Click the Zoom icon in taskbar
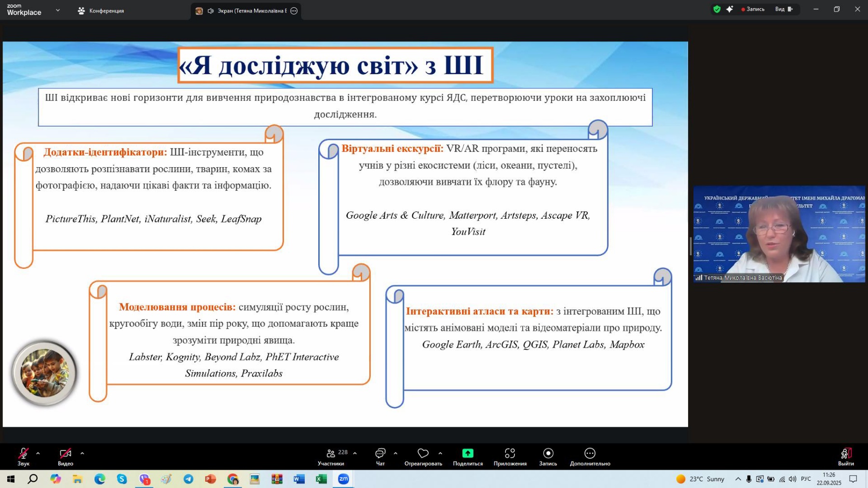The image size is (868, 488). (343, 479)
